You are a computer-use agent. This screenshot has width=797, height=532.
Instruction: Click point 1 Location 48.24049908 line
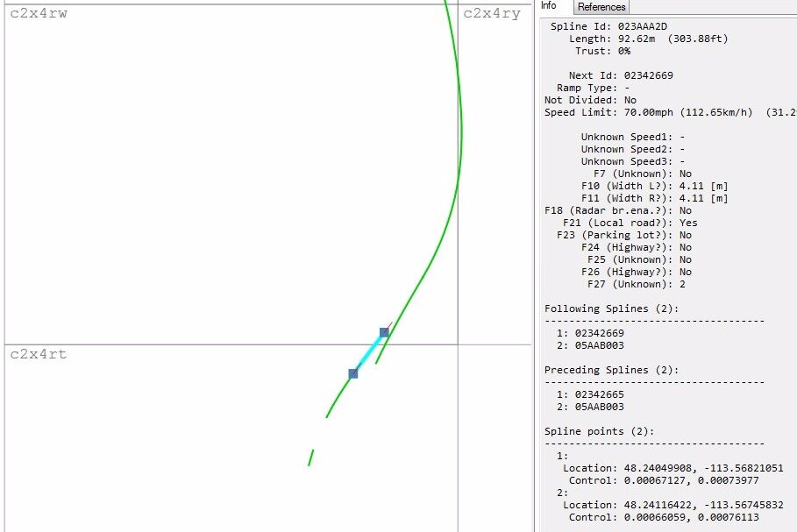pyautogui.click(x=673, y=468)
